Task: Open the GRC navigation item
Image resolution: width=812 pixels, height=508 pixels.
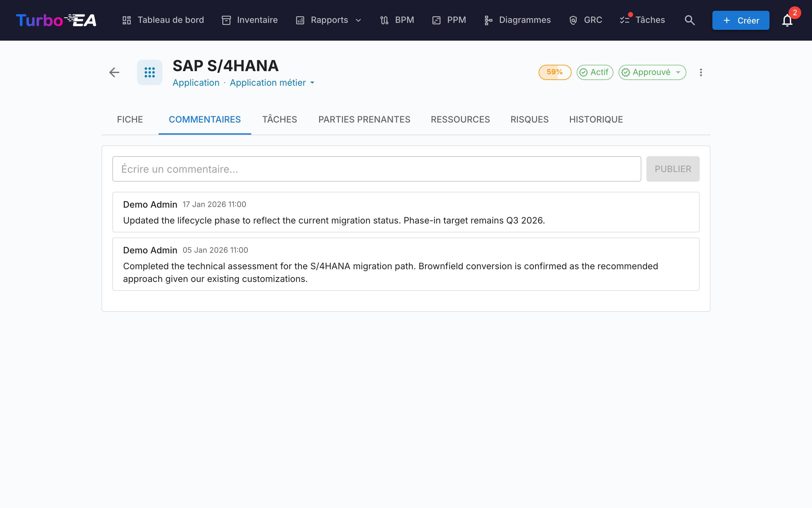Action: 586,20
